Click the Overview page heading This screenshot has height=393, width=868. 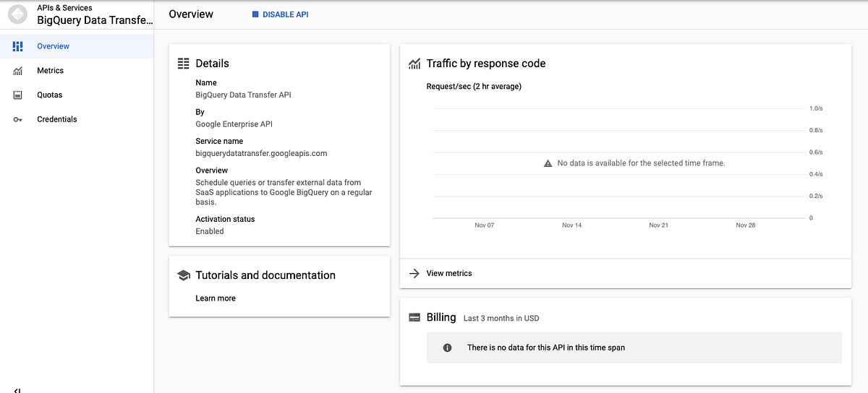pyautogui.click(x=191, y=14)
